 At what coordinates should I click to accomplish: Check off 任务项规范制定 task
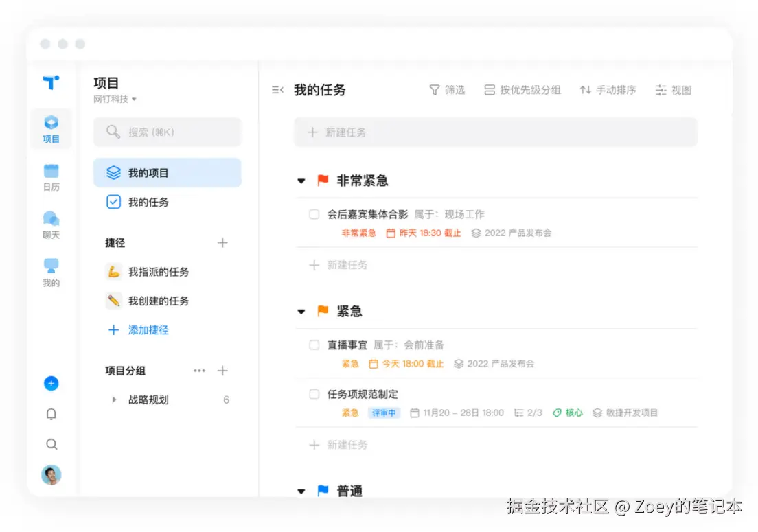click(314, 394)
